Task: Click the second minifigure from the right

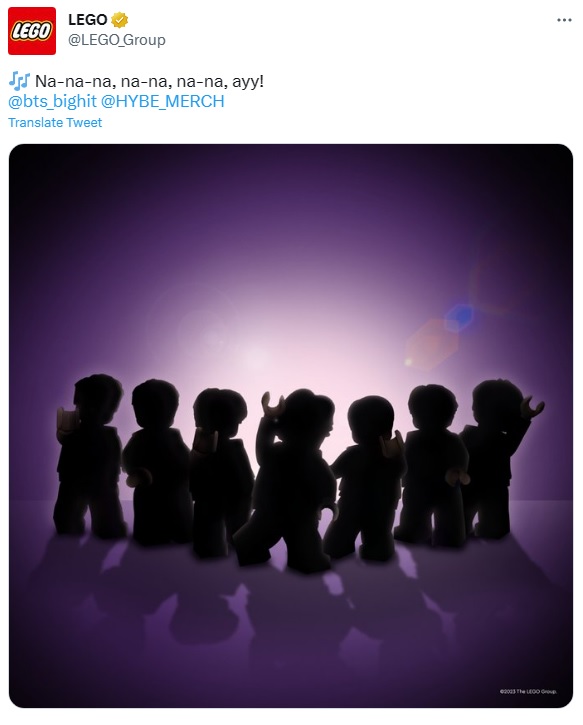Action: coord(432,465)
